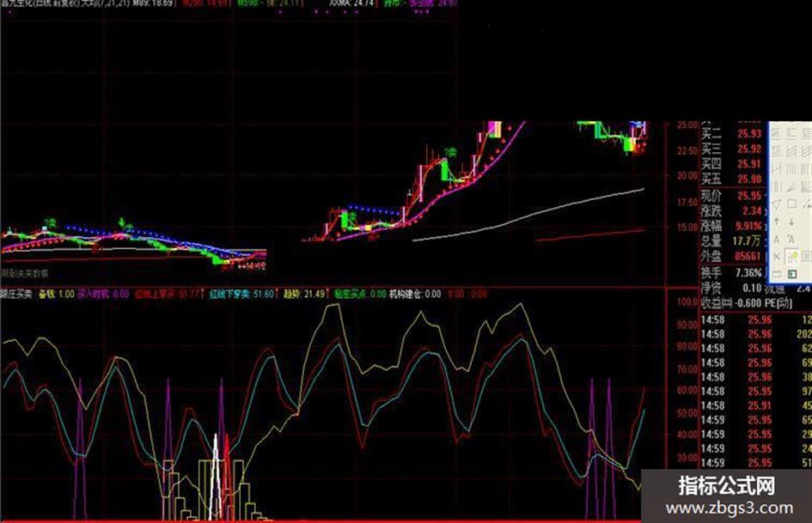Select the triangle drawing tool
The height and width of the screenshot is (523, 812).
click(x=776, y=204)
